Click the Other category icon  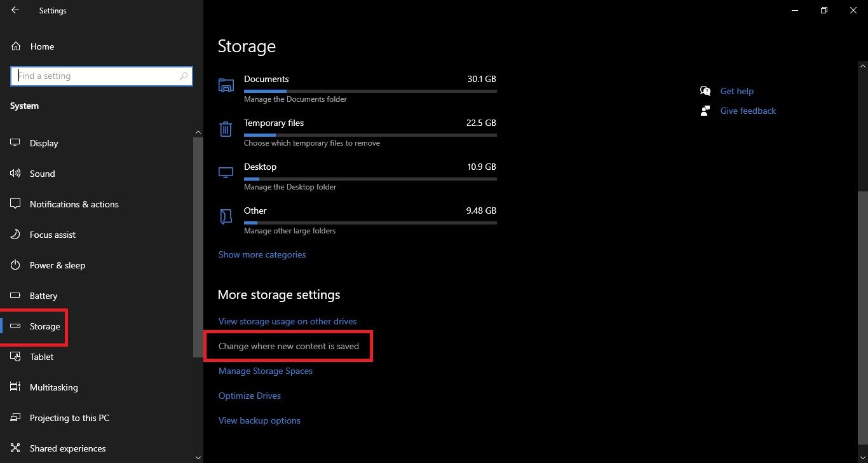click(226, 217)
